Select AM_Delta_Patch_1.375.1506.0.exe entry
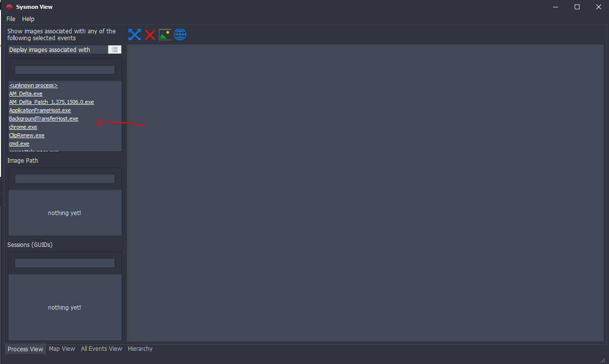The height and width of the screenshot is (364, 609). point(51,102)
